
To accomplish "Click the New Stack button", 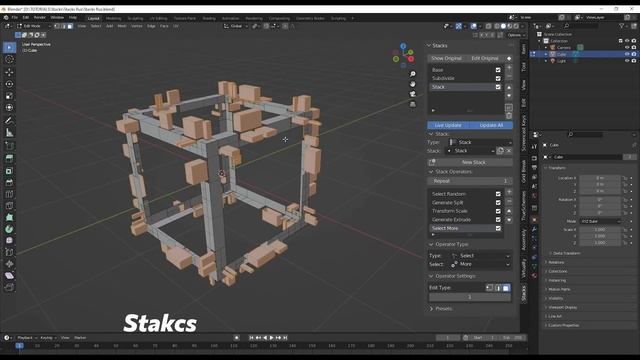I will click(x=470, y=162).
